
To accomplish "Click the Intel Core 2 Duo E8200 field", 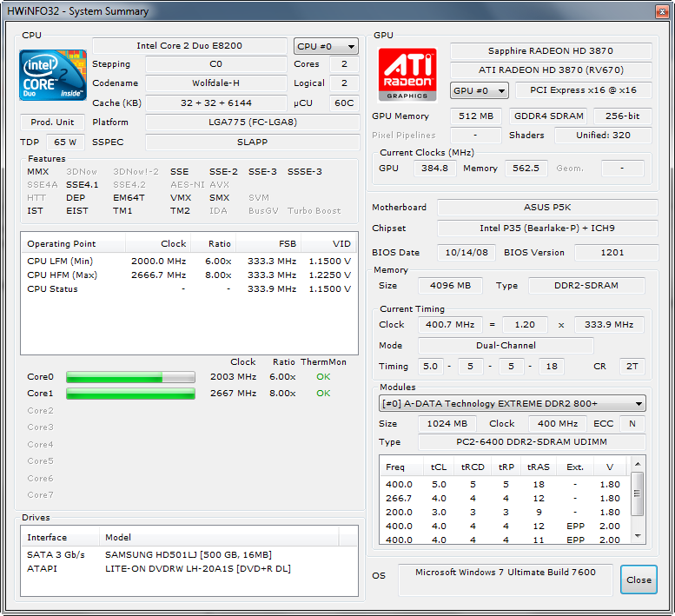I will click(x=189, y=46).
